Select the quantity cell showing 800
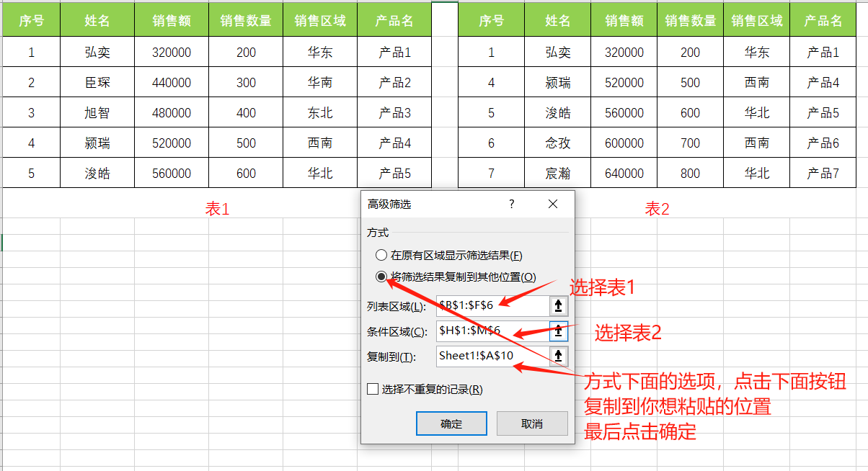868x471 pixels. pyautogui.click(x=690, y=174)
